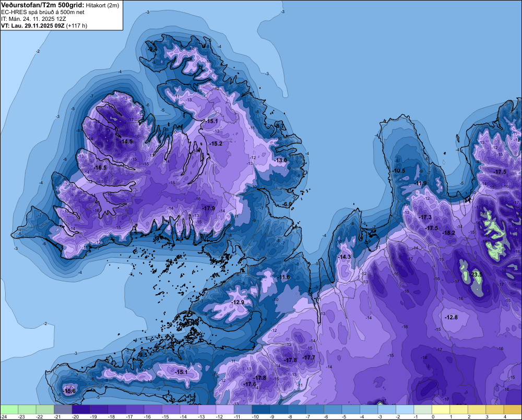Viewport: 522px width, 420px height.
Task: Click the legend swatch between -24 and -23
Action: [9, 410]
